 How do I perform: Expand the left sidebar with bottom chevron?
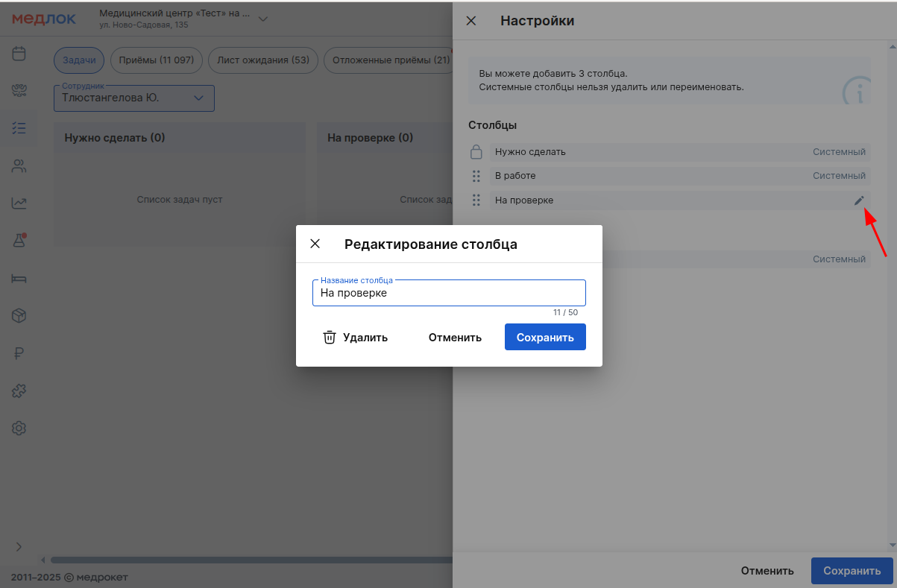tap(19, 547)
